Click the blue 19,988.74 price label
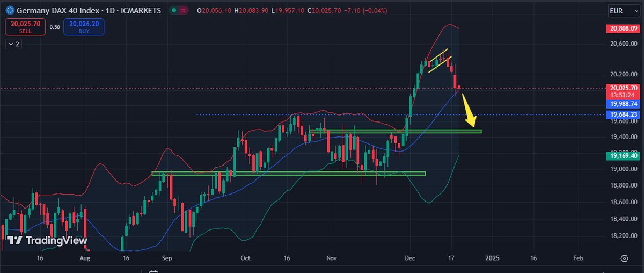The width and height of the screenshot is (644, 273). tap(624, 103)
